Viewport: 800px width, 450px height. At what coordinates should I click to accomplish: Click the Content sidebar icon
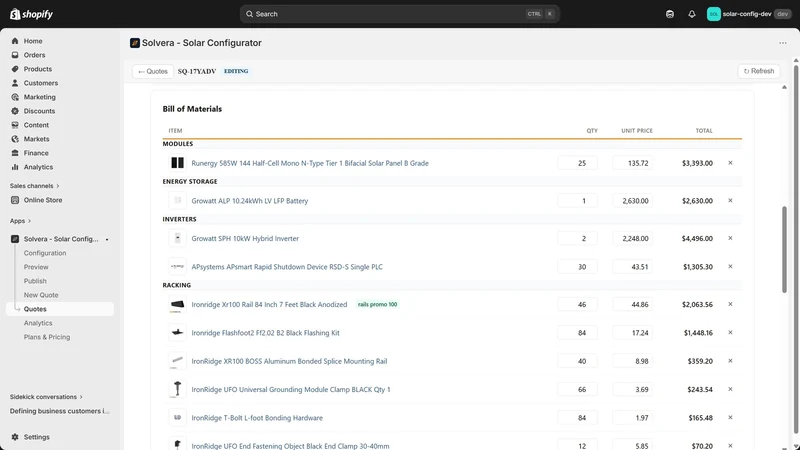click(15, 125)
